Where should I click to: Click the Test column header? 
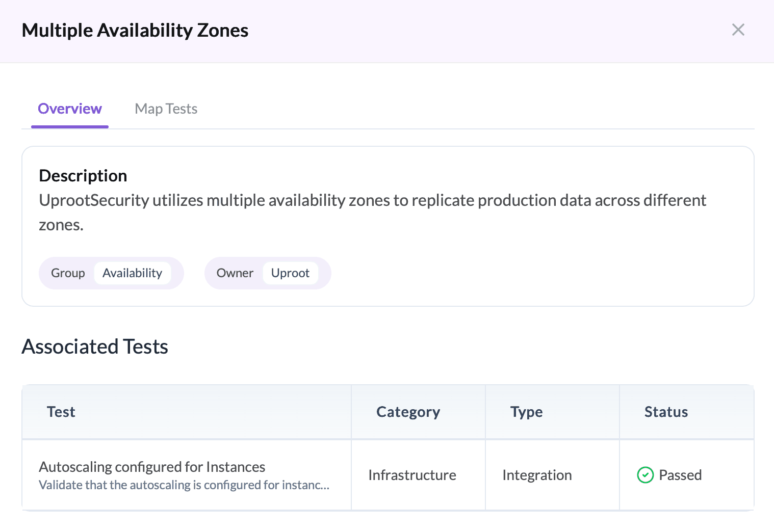coord(61,412)
